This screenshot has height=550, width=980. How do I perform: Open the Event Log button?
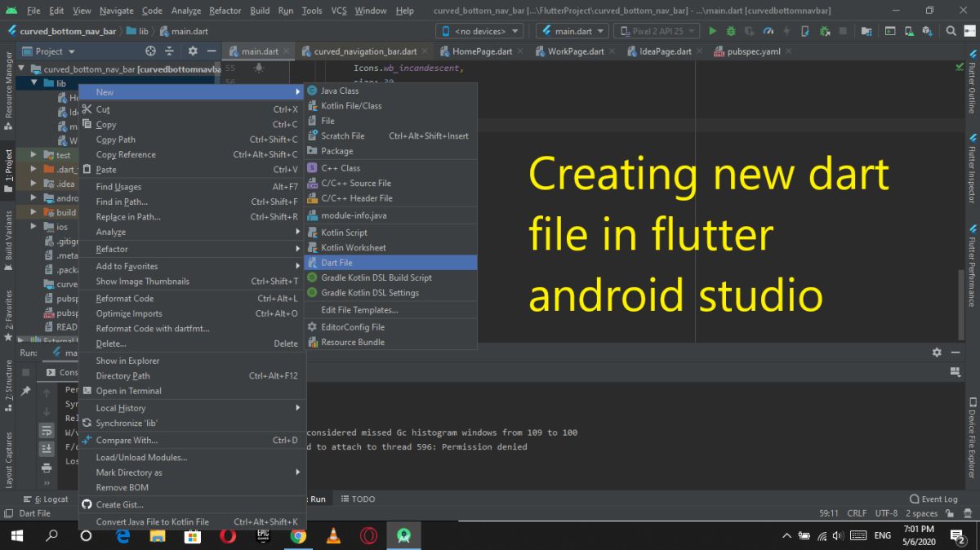tap(933, 499)
